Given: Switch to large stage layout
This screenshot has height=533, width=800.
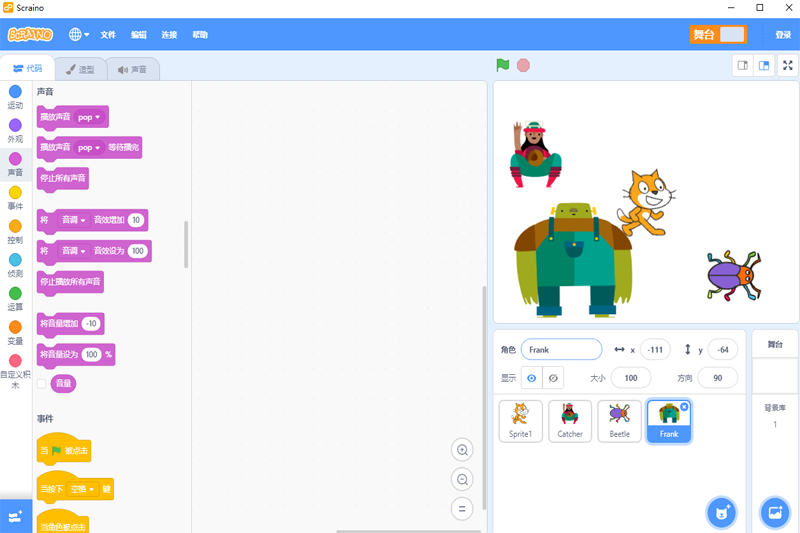Looking at the screenshot, I should (764, 65).
